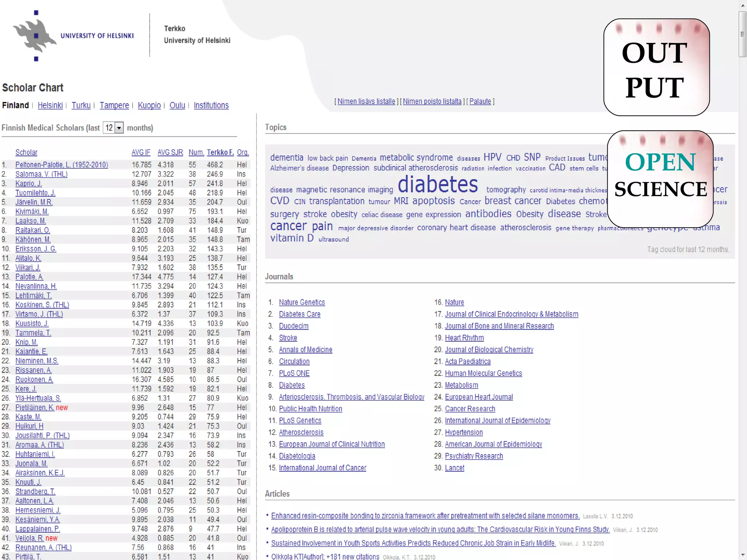Open scholar Hernesniemi, J.
The width and height of the screenshot is (747, 560).
(38, 510)
